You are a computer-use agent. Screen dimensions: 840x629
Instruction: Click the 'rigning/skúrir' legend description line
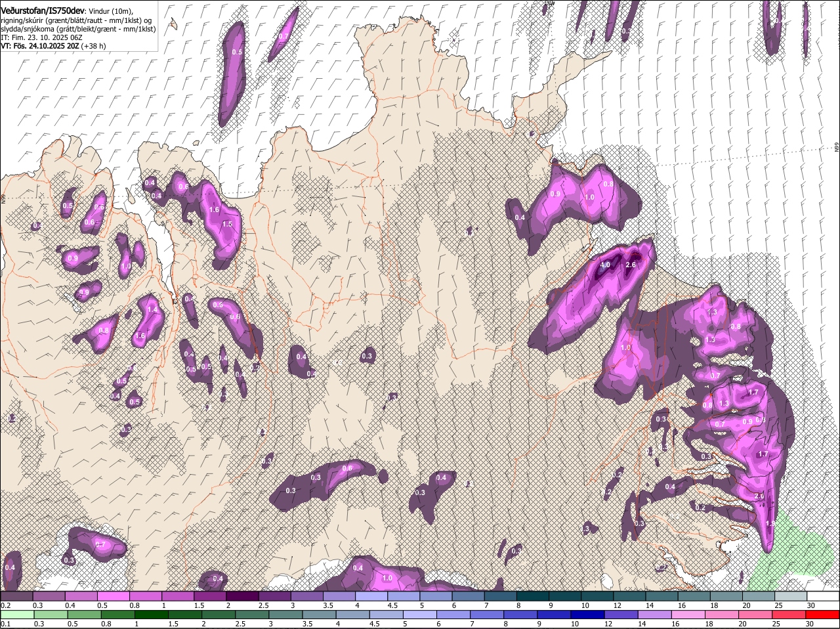coord(76,20)
